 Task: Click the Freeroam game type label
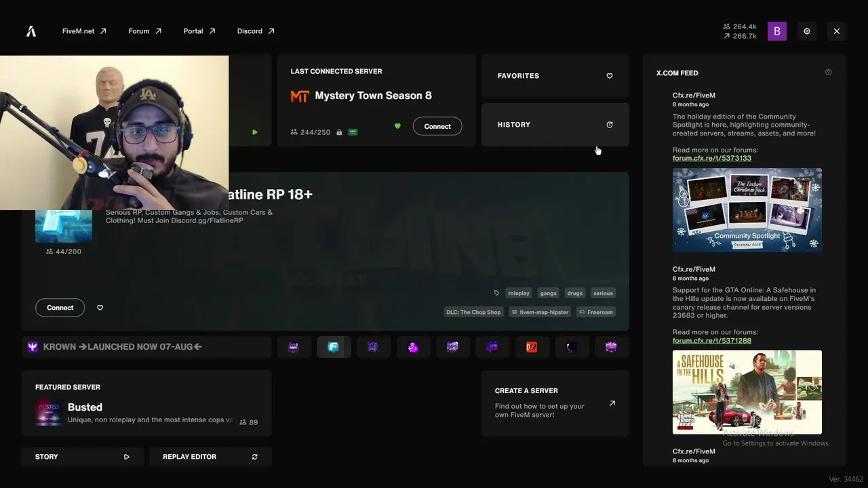[596, 312]
